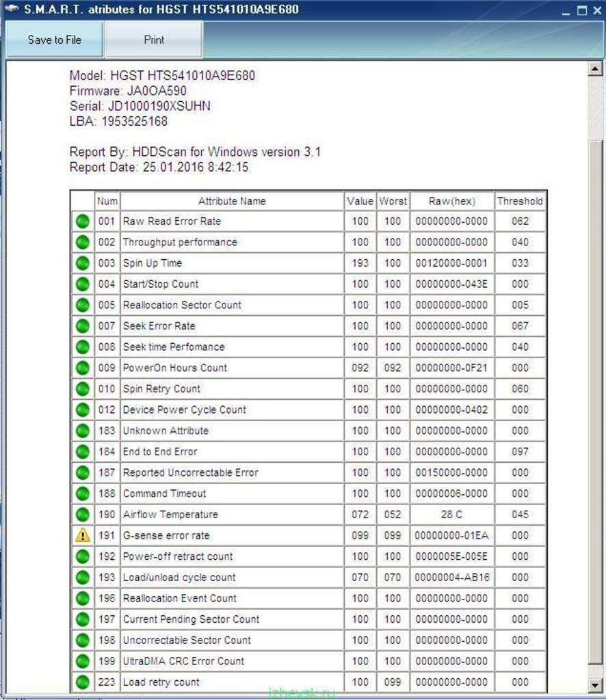Click green status icon for Spin Up Time
The image size is (606, 700).
click(83, 263)
